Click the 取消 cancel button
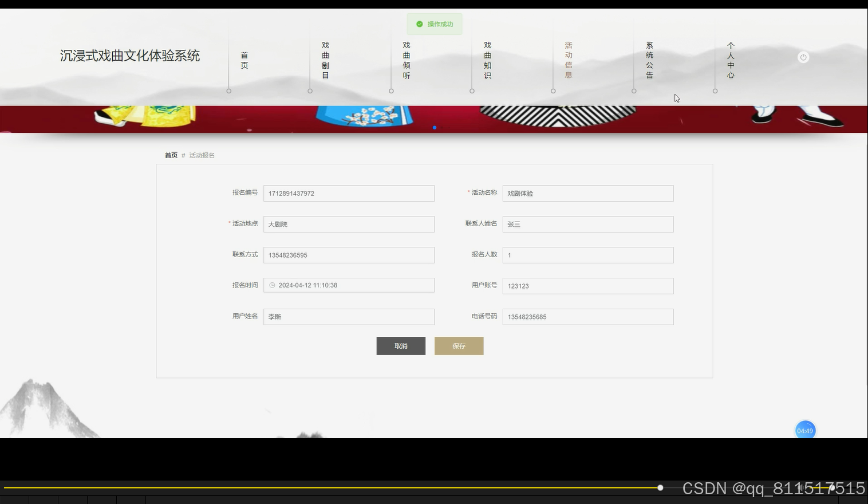This screenshot has height=504, width=868. click(x=401, y=345)
